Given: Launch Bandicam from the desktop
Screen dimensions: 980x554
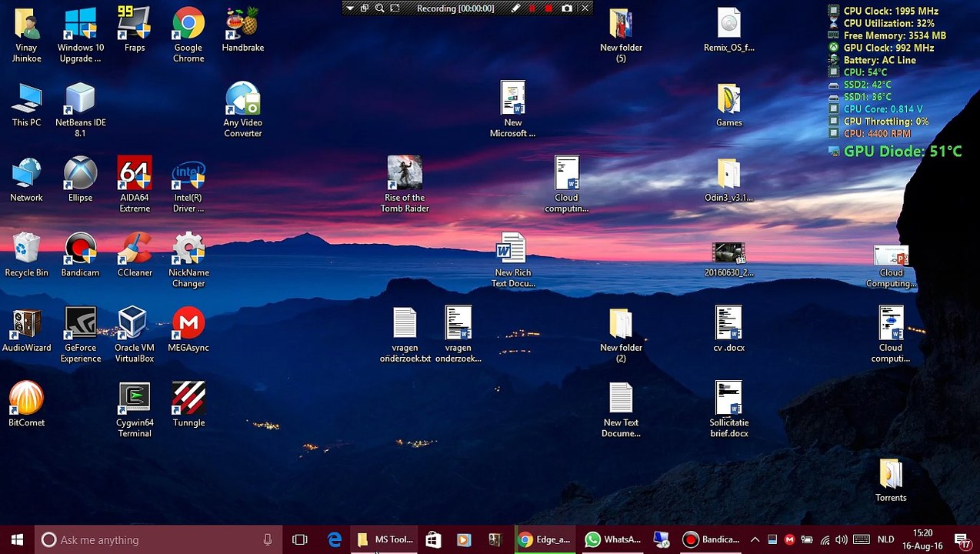Looking at the screenshot, I should click(x=80, y=255).
